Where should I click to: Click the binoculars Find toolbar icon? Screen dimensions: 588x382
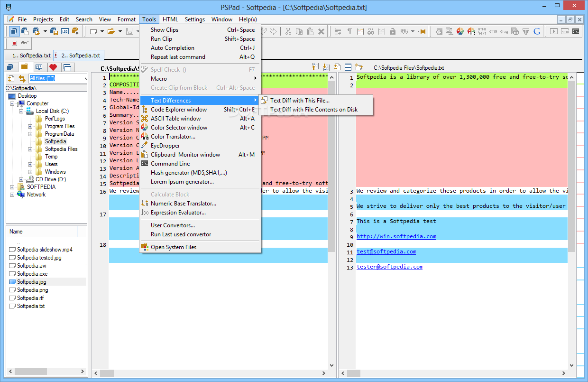371,31
